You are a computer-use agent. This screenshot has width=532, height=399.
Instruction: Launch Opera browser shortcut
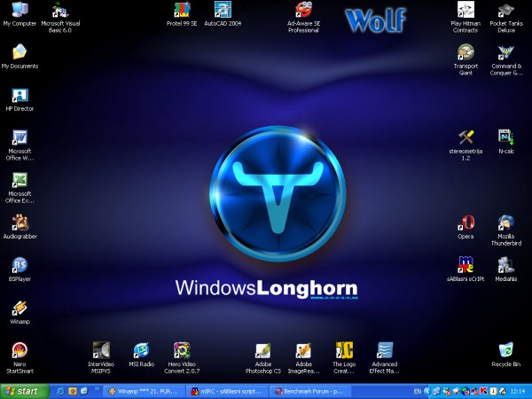pyautogui.click(x=465, y=227)
